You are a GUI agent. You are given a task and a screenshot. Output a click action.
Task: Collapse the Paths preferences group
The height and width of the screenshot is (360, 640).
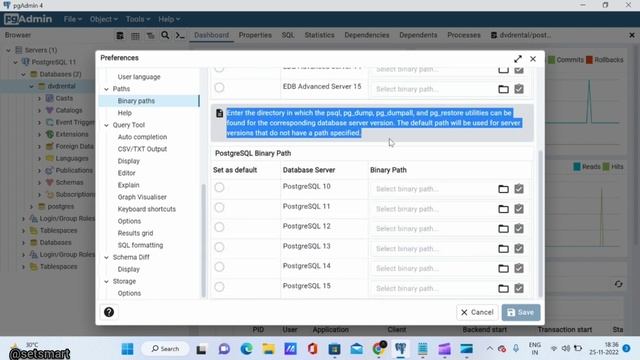107,89
